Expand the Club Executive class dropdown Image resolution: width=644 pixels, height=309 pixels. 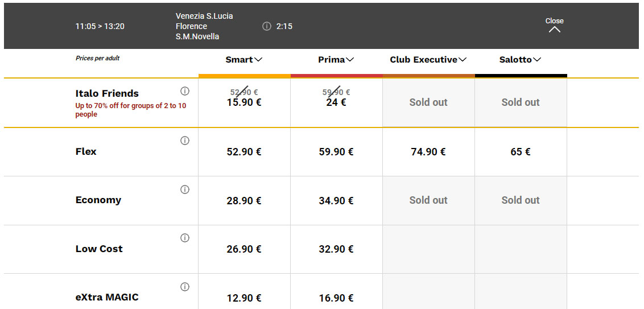pyautogui.click(x=428, y=60)
